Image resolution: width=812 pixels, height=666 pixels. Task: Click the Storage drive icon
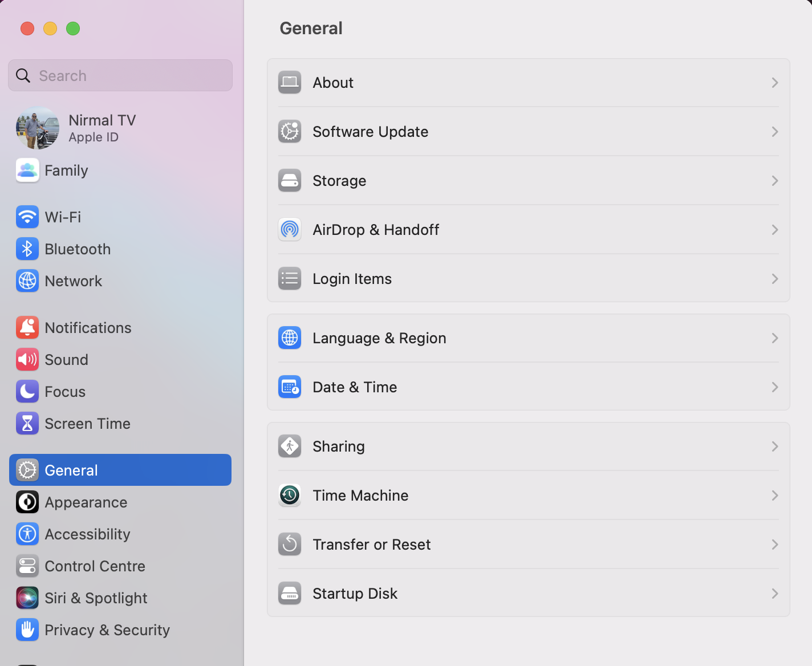click(290, 181)
